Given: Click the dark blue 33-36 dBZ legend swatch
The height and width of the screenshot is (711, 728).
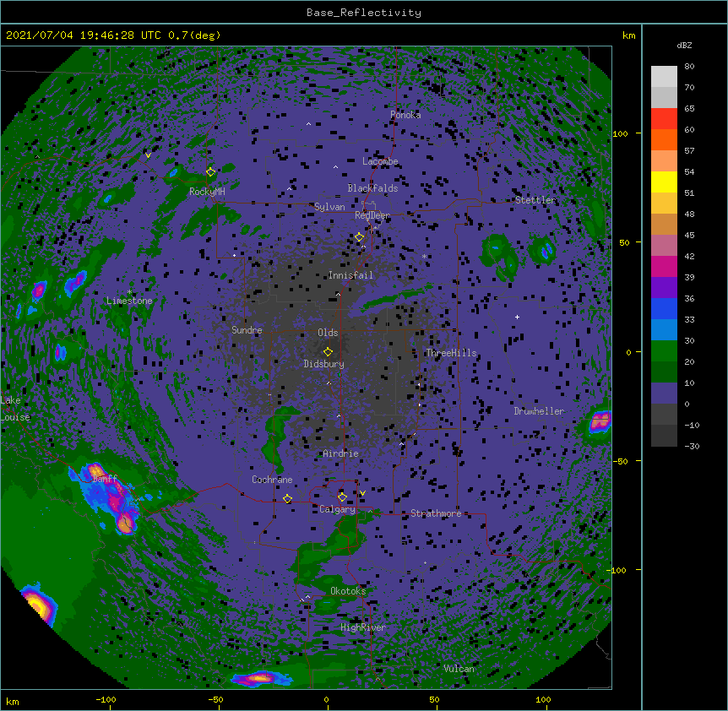Looking at the screenshot, I should pos(664,308).
